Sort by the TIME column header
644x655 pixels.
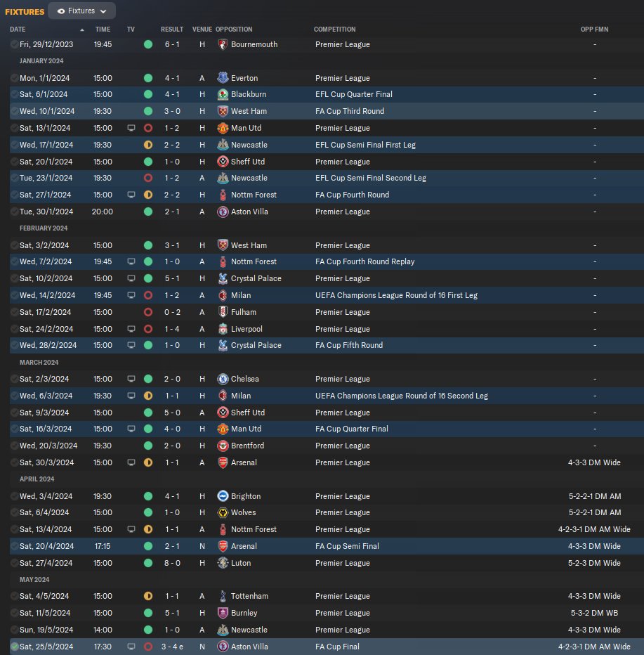tap(103, 30)
